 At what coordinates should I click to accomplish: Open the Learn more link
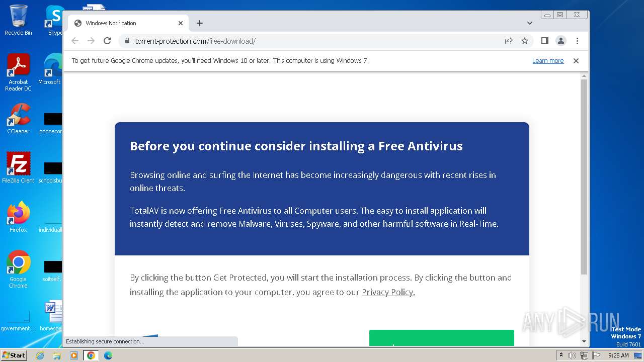point(548,61)
